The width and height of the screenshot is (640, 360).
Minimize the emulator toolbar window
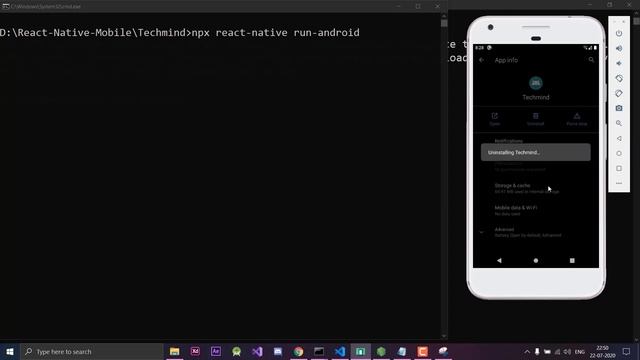[615, 21]
